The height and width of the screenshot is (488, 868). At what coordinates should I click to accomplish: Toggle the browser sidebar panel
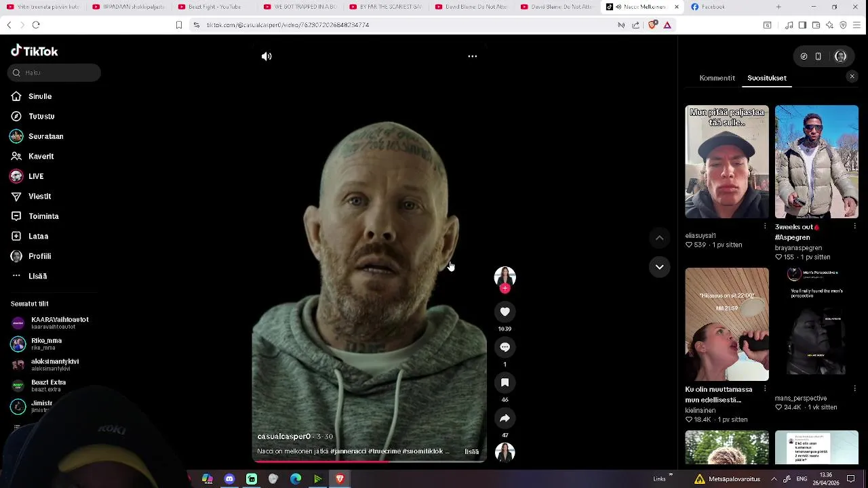[802, 25]
